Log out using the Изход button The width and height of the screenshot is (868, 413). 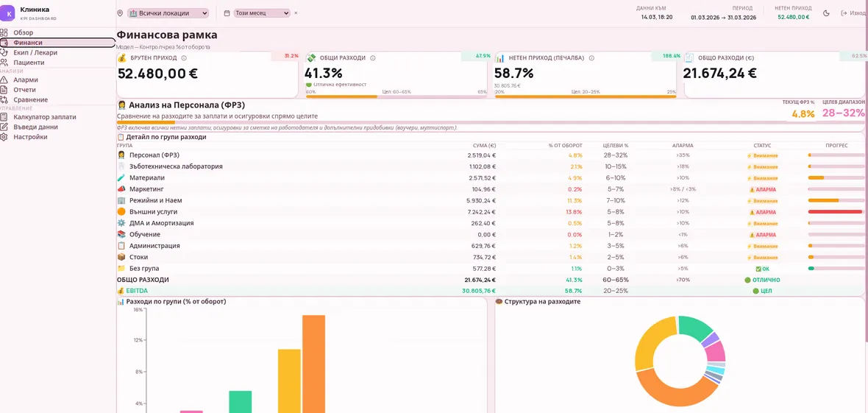pyautogui.click(x=853, y=13)
